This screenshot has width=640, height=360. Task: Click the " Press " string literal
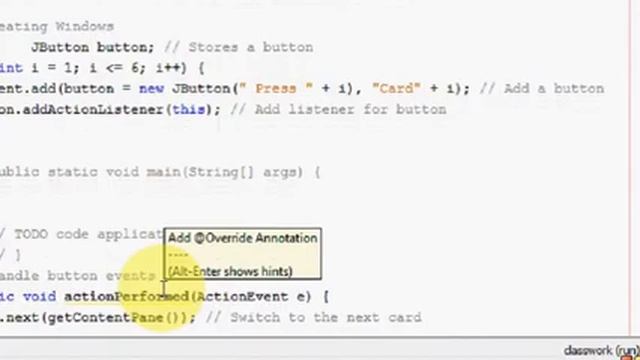tap(276, 89)
